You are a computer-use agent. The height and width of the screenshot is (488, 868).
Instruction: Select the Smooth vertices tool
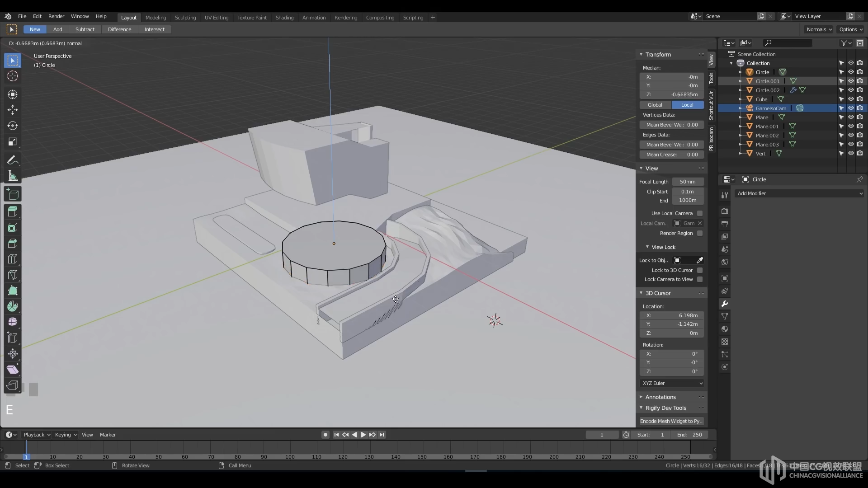13,322
